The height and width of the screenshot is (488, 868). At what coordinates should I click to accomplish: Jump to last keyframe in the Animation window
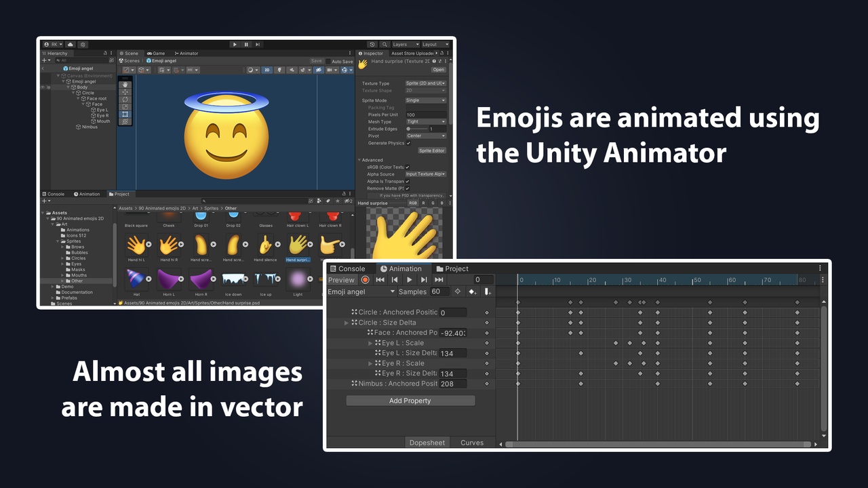click(439, 279)
